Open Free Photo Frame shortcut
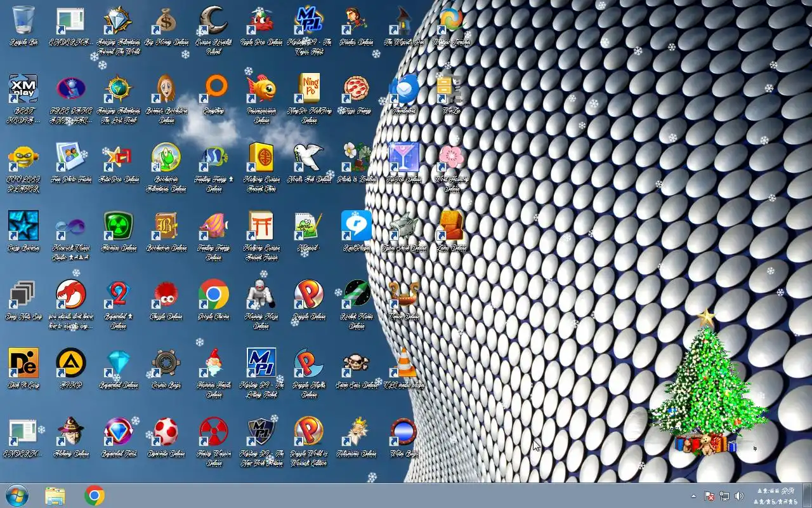This screenshot has height=508, width=812. click(x=71, y=157)
